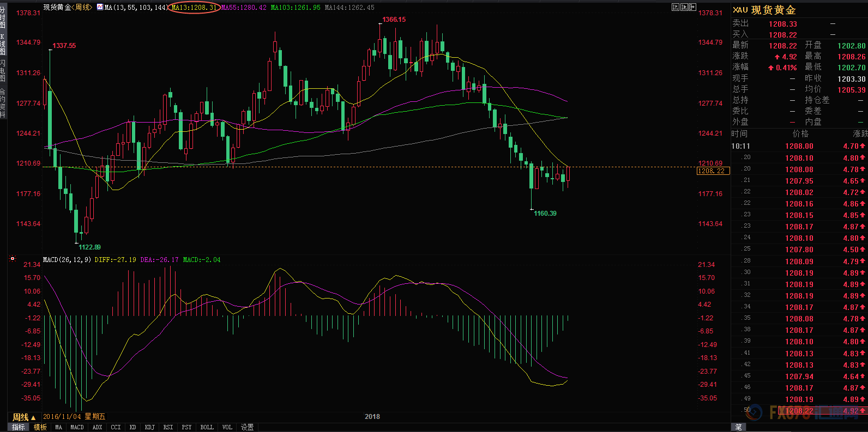This screenshot has width=868, height=432.
Task: Open the 周线 period dropdown
Action: tap(24, 417)
